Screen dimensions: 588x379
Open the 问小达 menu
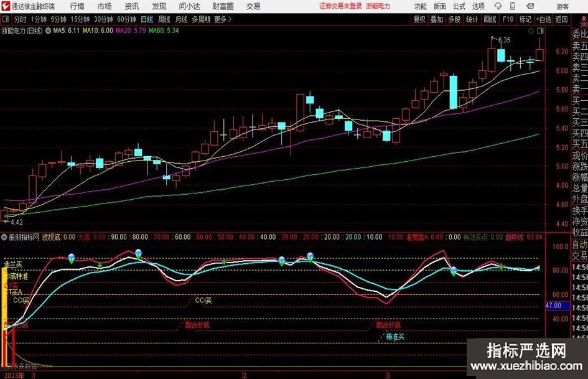click(189, 6)
